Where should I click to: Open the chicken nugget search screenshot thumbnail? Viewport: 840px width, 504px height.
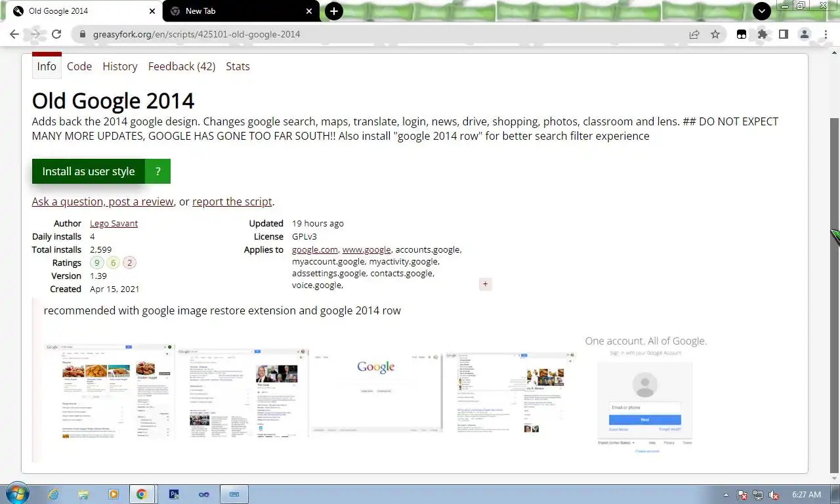click(110, 390)
